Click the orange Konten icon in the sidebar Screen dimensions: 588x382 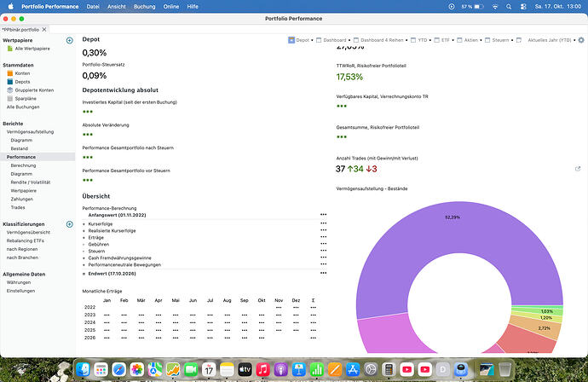[10, 73]
